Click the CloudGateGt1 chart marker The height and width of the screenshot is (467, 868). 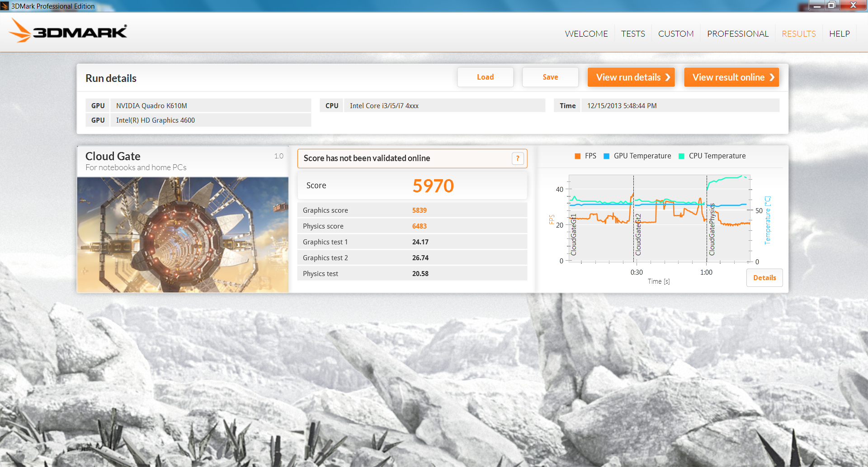point(574,234)
